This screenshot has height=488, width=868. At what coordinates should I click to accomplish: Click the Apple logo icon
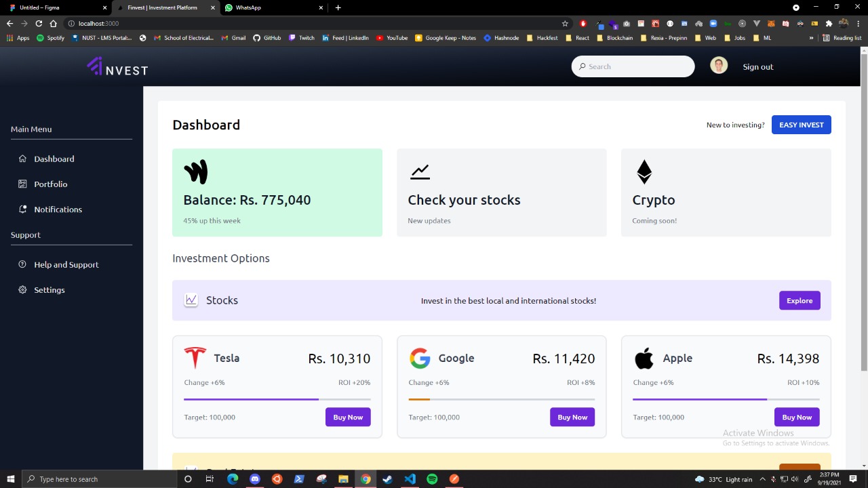click(644, 358)
